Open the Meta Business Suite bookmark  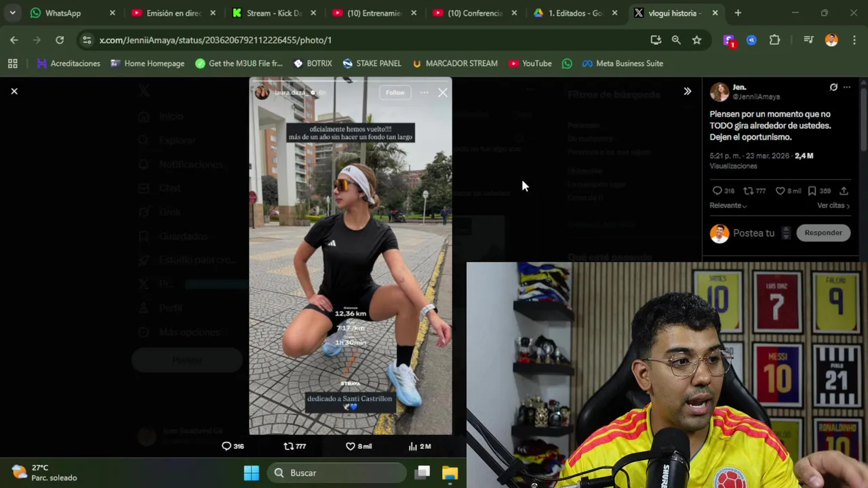point(623,63)
